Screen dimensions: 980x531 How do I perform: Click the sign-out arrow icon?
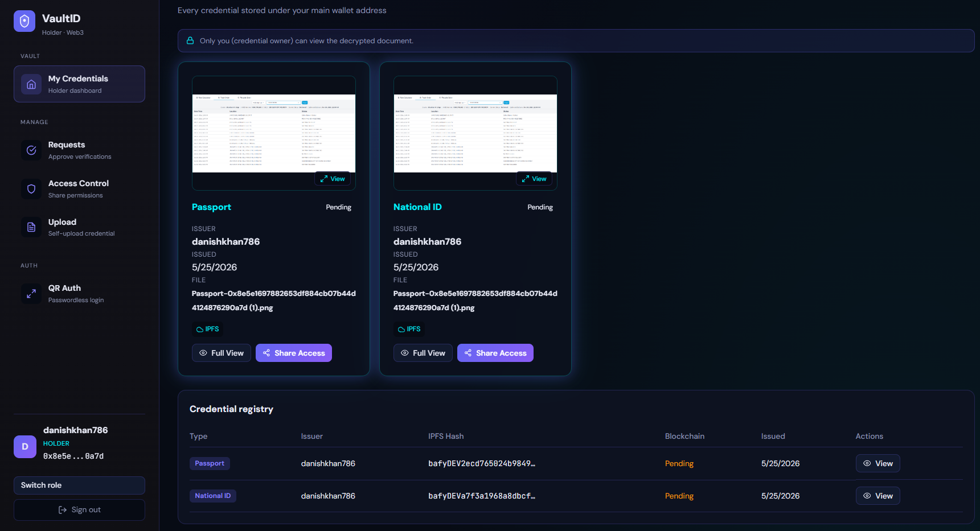(63, 510)
